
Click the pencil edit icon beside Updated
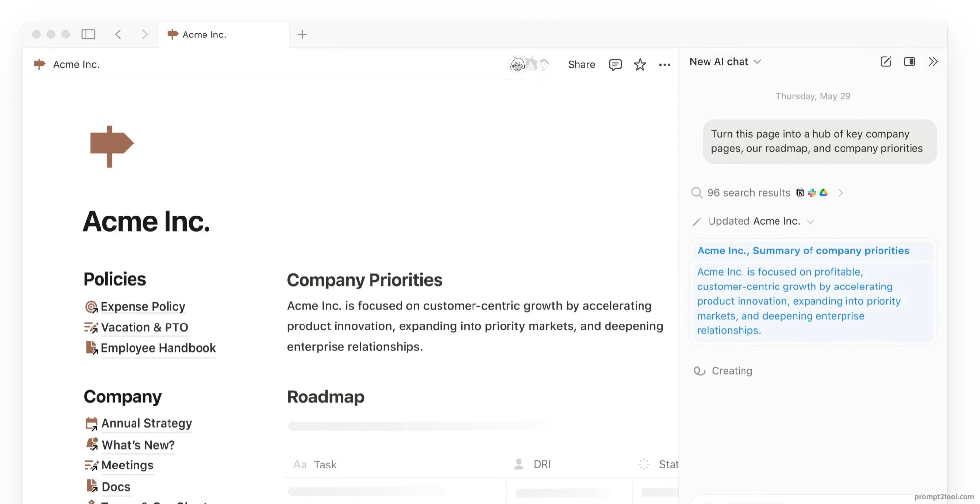tap(697, 222)
